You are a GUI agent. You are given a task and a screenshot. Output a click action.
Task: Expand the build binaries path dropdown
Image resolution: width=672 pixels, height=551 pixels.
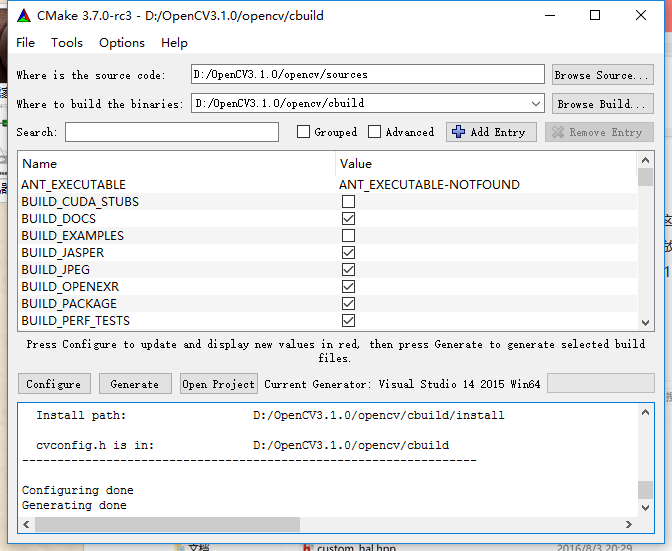point(535,104)
